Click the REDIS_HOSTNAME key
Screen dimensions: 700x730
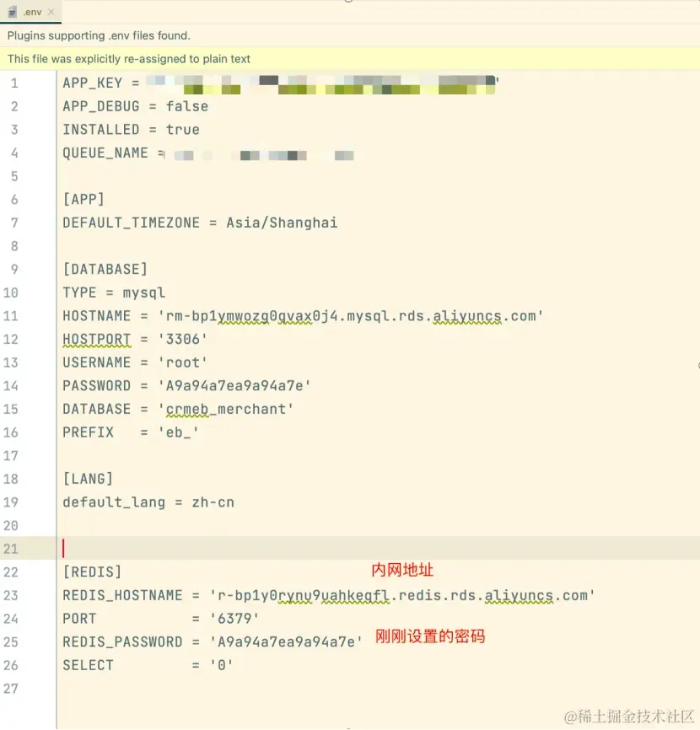(122, 595)
